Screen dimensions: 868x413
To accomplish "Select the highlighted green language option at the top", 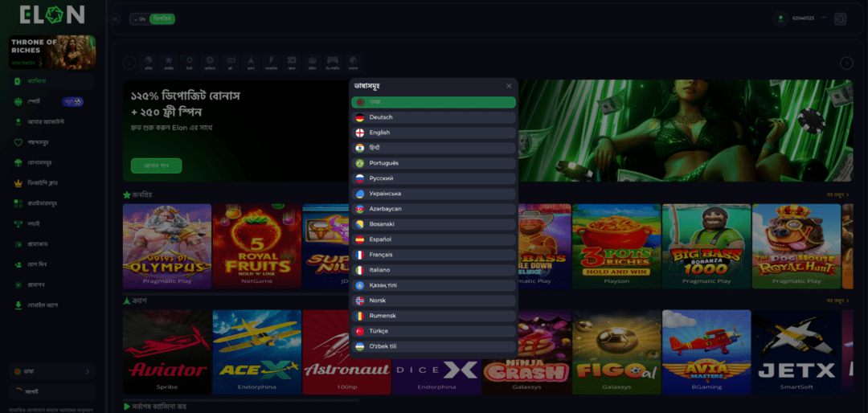I will [x=433, y=102].
